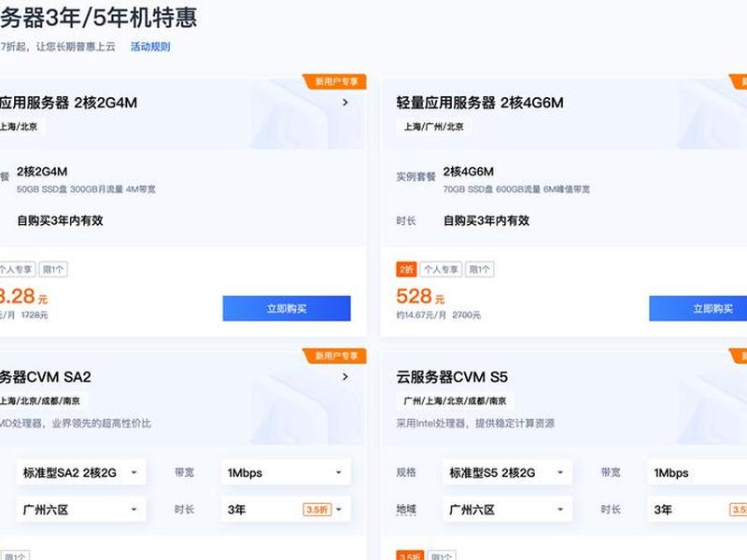Click the 个人专享 tag on the 2核4G6M card
747x560 pixels.
441,270
